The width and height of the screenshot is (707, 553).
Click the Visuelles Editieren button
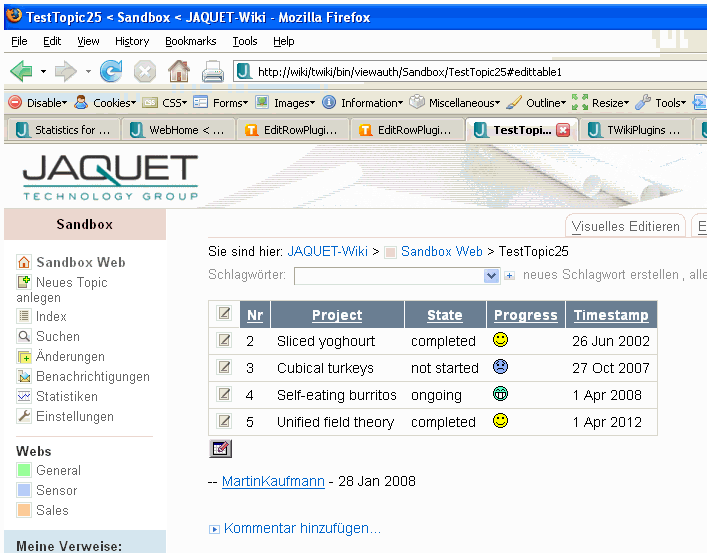(625, 226)
